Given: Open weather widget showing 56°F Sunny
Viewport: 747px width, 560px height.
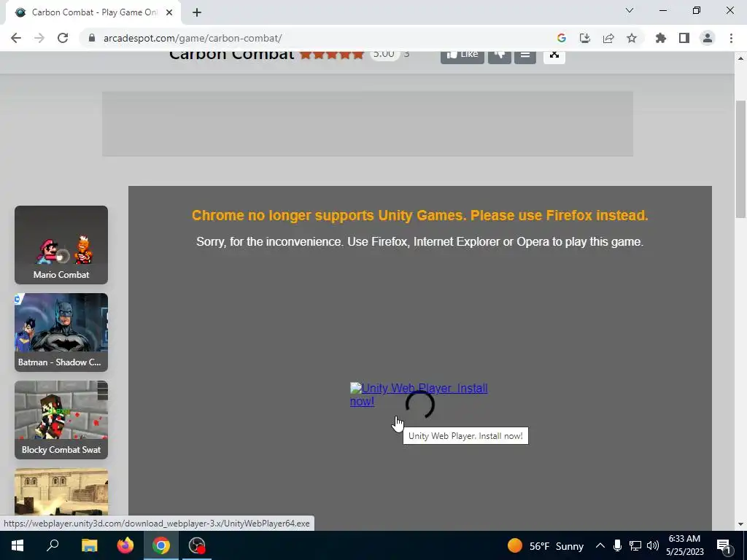Looking at the screenshot, I should 546,545.
